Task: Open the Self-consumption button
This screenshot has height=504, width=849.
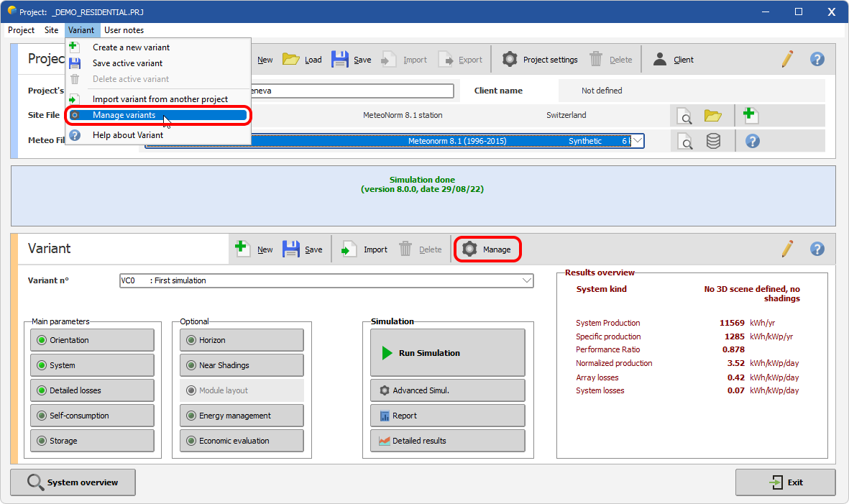Action: click(92, 416)
